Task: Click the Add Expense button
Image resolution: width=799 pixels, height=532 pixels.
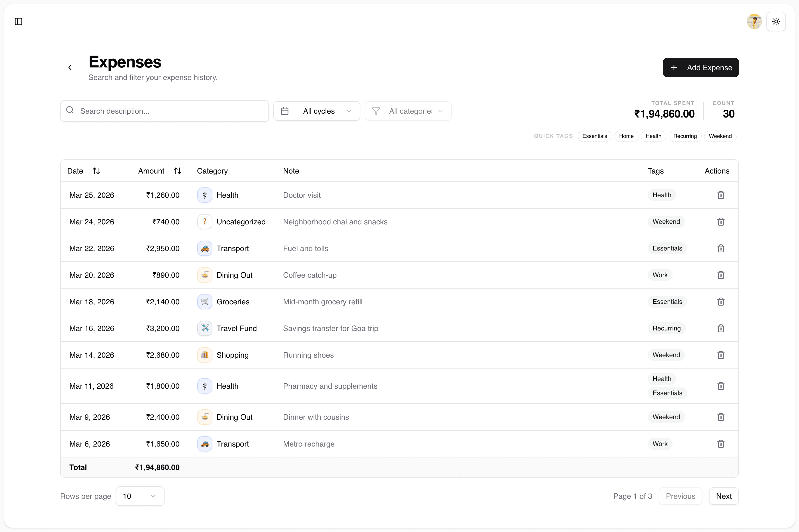Action: [x=701, y=67]
